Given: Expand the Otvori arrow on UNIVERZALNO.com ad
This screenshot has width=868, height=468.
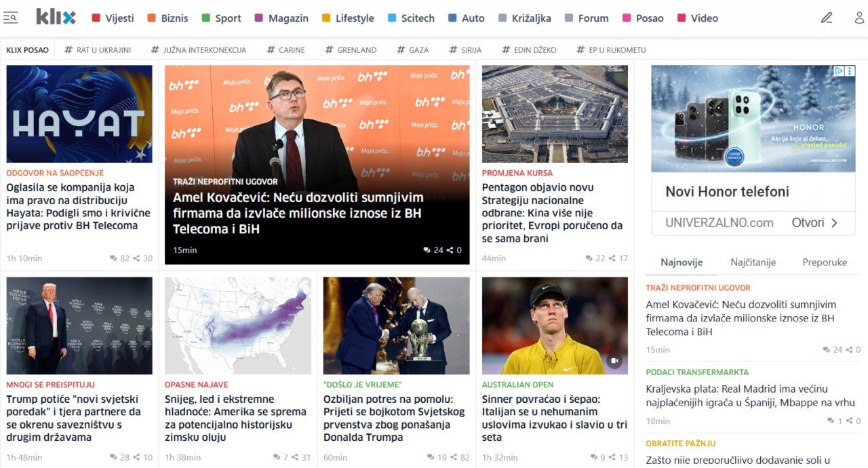Looking at the screenshot, I should pos(834,222).
